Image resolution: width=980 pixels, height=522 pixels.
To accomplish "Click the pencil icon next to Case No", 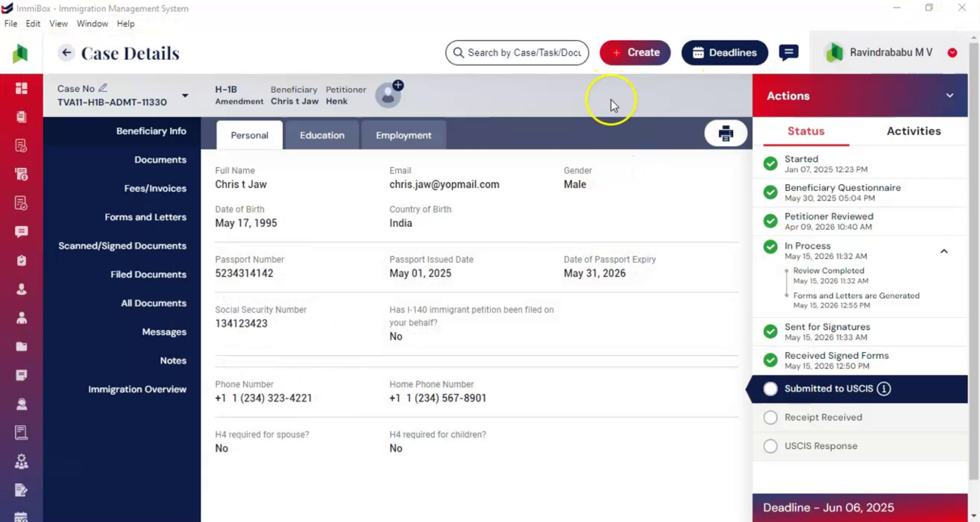I will [x=103, y=88].
